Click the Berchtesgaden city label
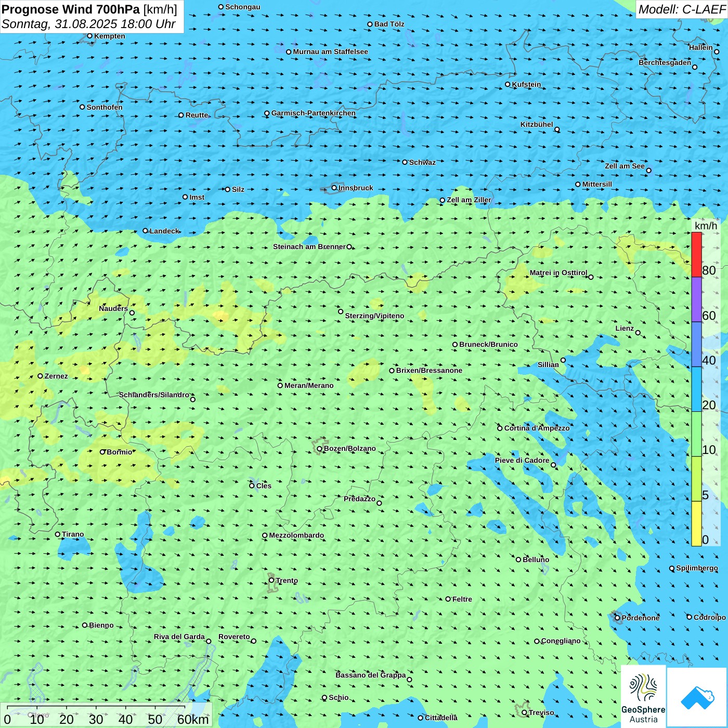The width and height of the screenshot is (728, 728). pyautogui.click(x=665, y=62)
